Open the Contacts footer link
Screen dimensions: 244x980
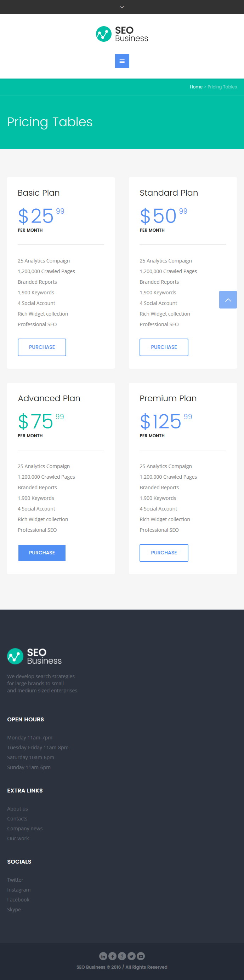coord(17,819)
